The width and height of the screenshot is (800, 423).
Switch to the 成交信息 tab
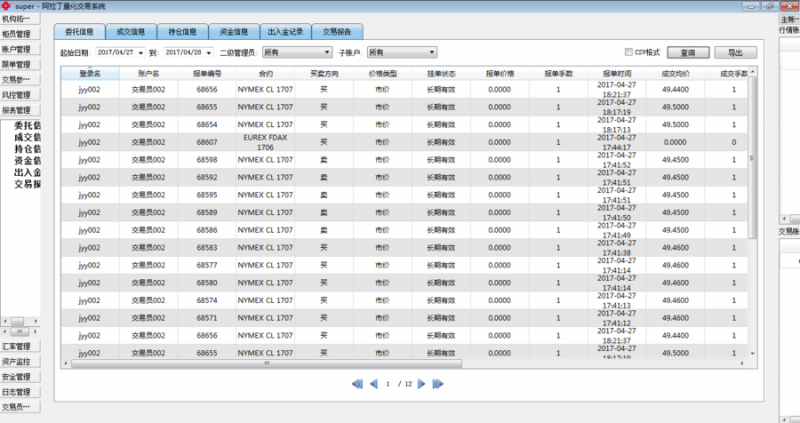tap(131, 32)
